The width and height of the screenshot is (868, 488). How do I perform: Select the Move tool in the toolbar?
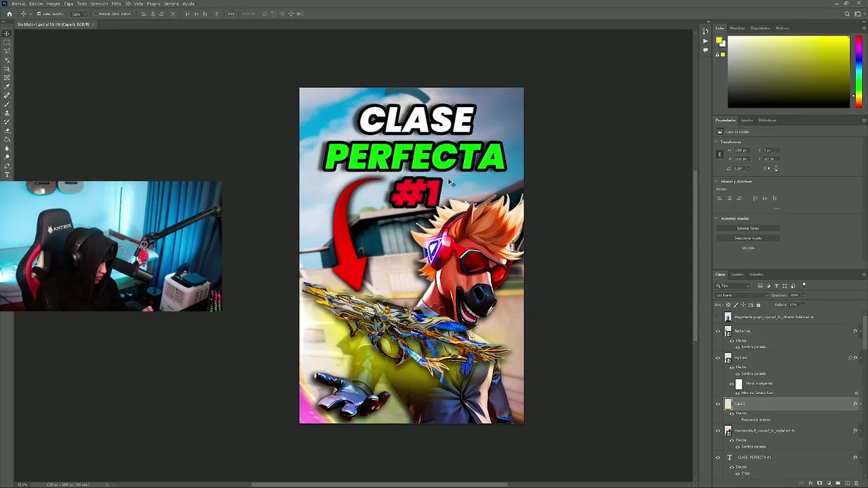7,34
